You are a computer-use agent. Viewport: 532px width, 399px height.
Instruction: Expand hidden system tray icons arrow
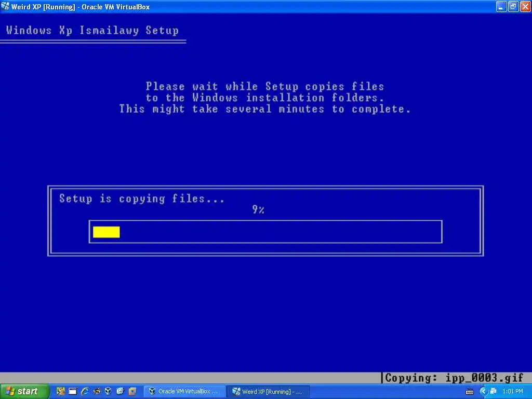pyautogui.click(x=483, y=392)
